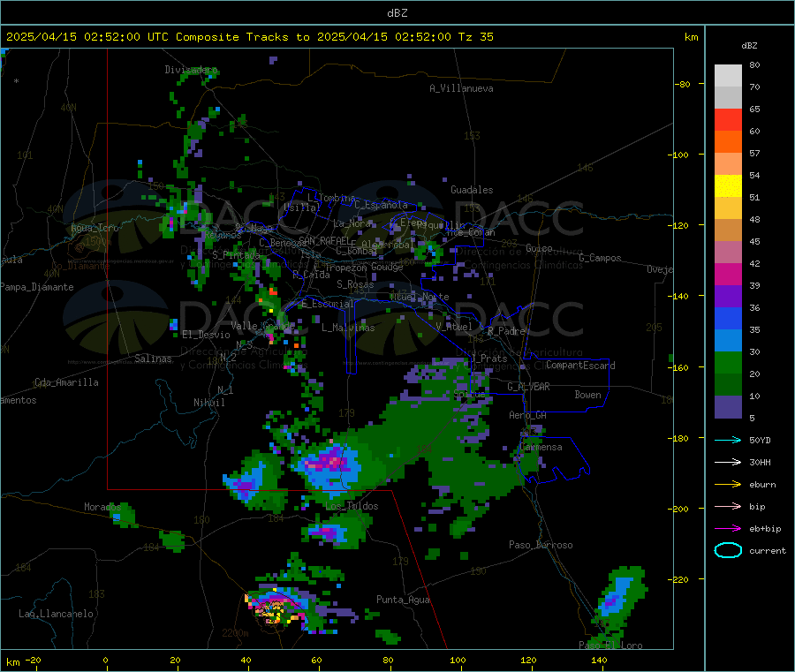Click the 'G_ALVEAR' map label
This screenshot has width=795, height=672.
528,387
